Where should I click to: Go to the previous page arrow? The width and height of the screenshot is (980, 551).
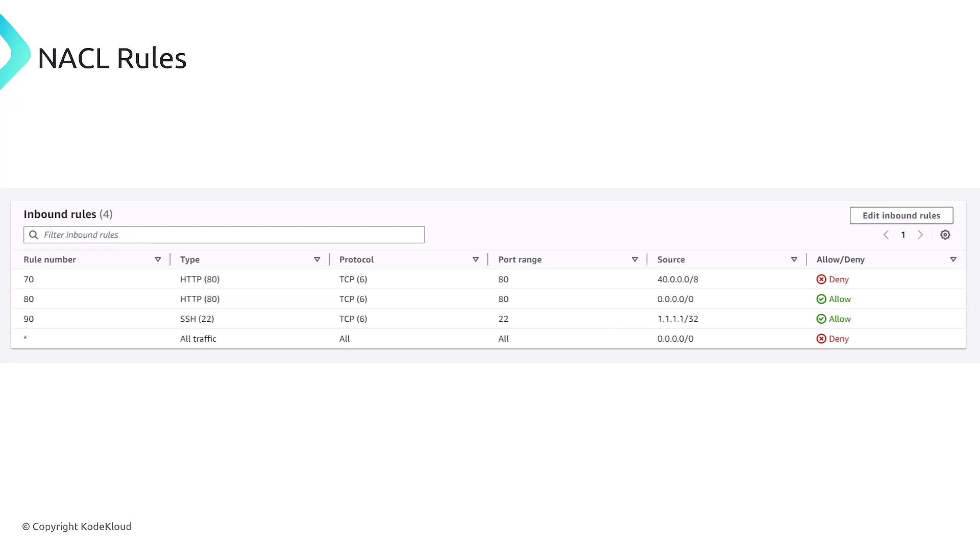coord(886,235)
